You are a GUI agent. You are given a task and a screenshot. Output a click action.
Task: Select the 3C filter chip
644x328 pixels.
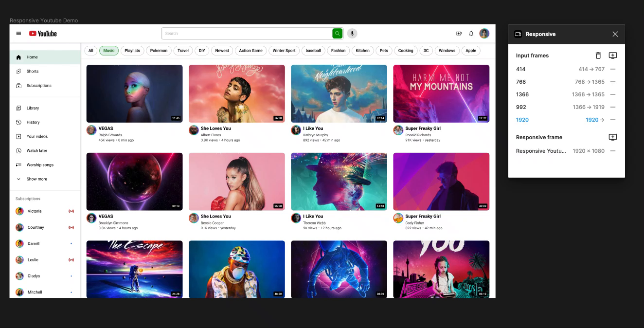click(x=426, y=51)
